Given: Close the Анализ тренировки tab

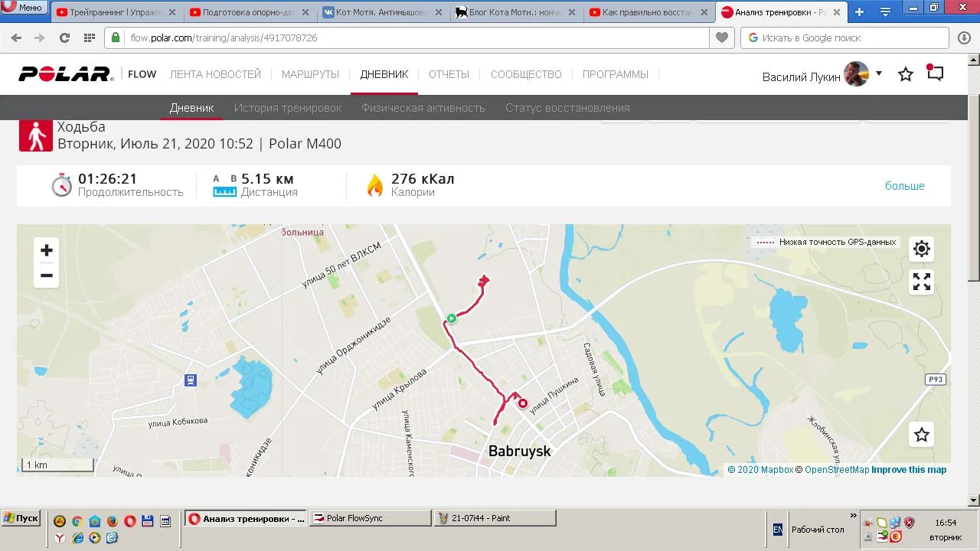Looking at the screenshot, I should point(837,12).
